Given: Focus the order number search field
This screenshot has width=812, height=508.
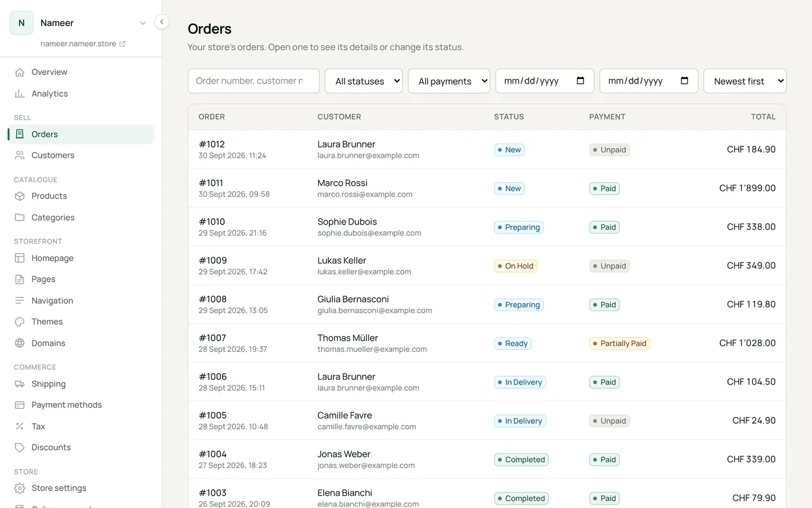Looking at the screenshot, I should tap(253, 81).
